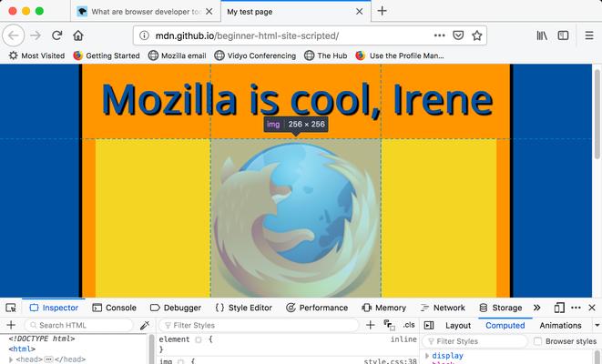Open the Style Editor panel
Screen dimensions: 602x364
[x=243, y=308]
